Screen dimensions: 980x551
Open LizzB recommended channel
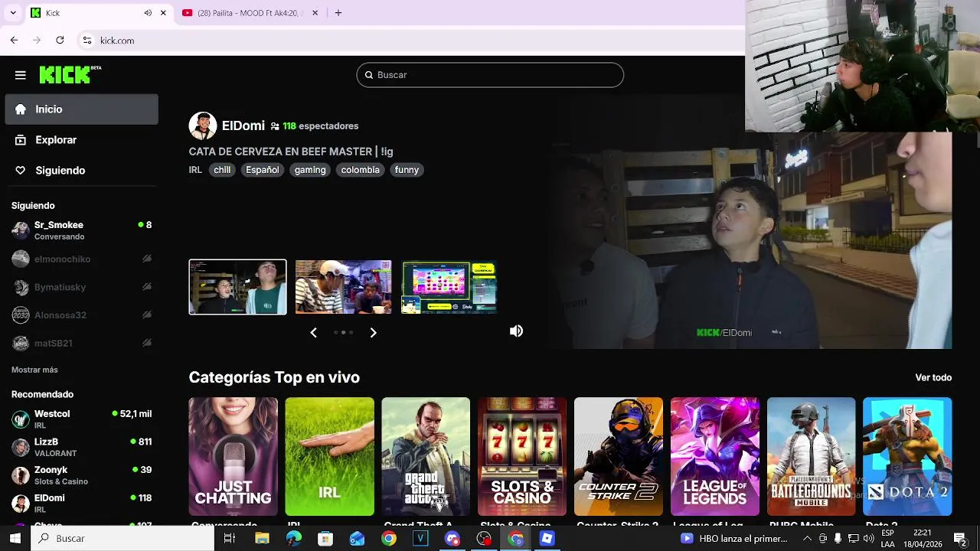coord(82,447)
